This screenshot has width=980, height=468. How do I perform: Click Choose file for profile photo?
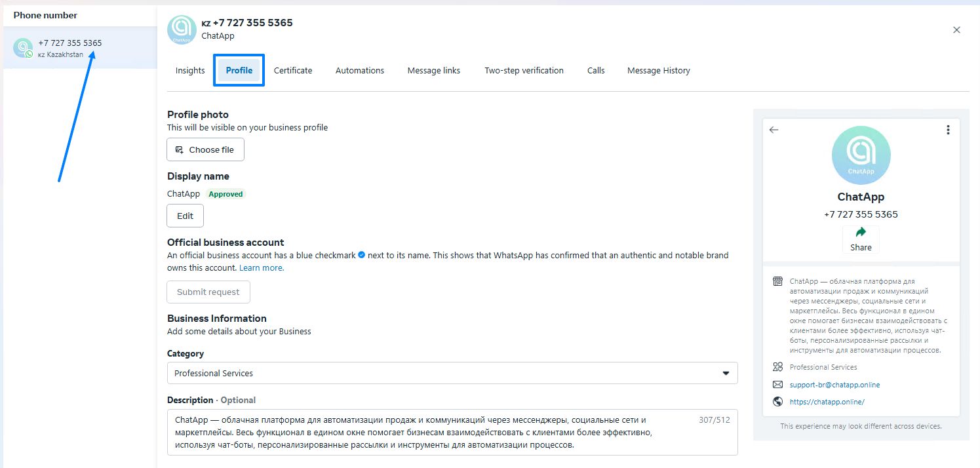[x=205, y=149]
